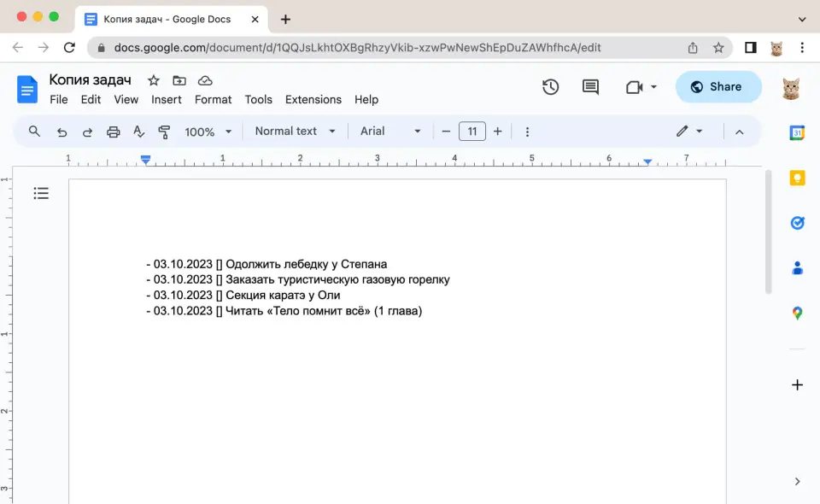Image resolution: width=820 pixels, height=504 pixels.
Task: Click the Share button
Action: (717, 86)
